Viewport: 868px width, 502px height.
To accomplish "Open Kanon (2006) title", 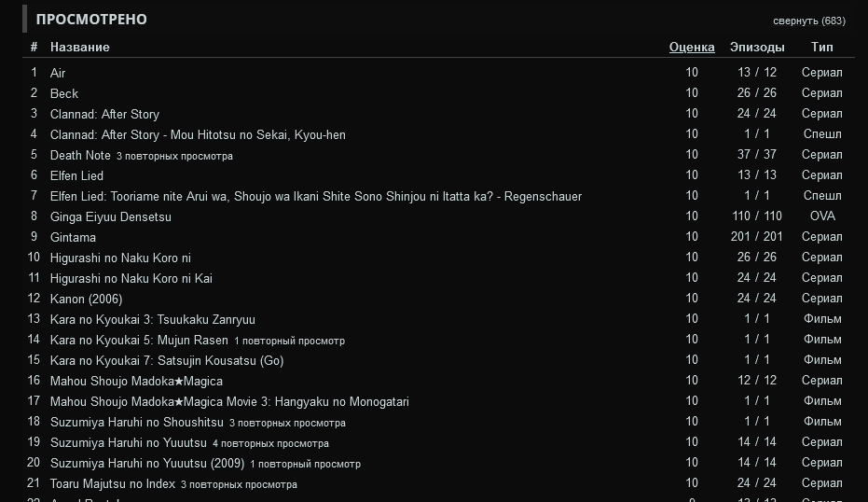I will 86,299.
